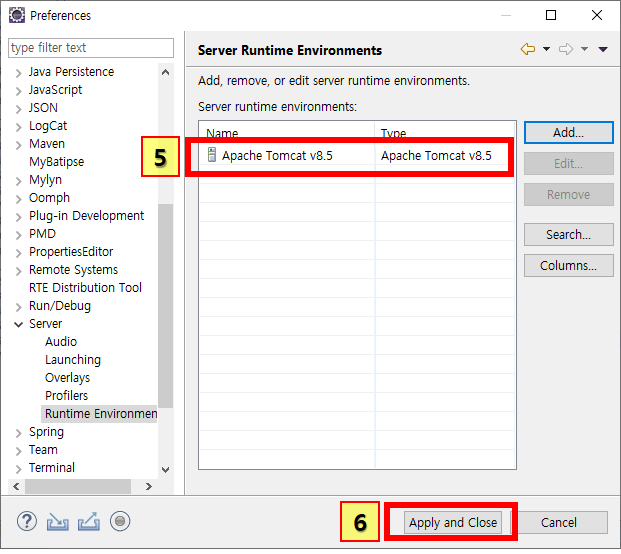Screen dimensions: 621x554
Task: Select the Plug-in Development label
Action: tap(86, 216)
